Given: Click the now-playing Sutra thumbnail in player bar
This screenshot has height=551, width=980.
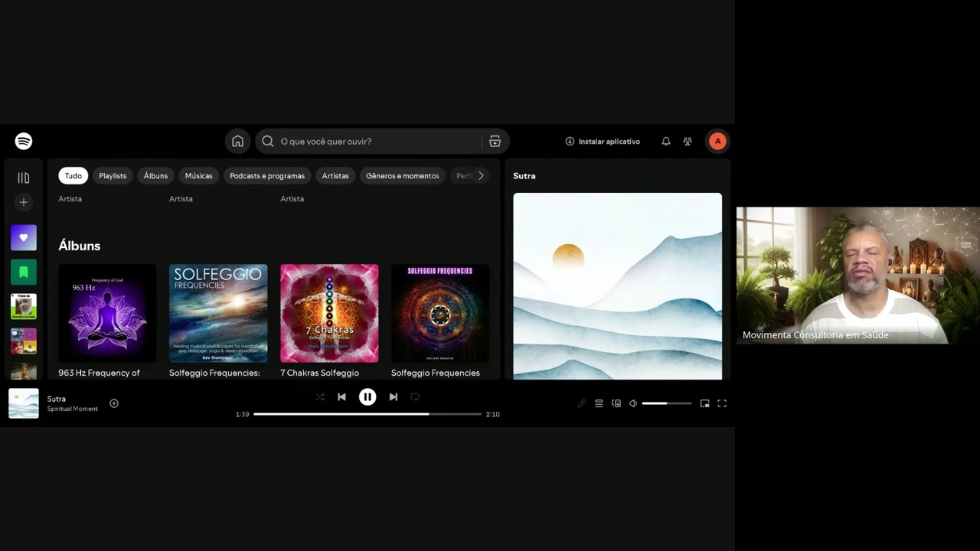Looking at the screenshot, I should pyautogui.click(x=24, y=403).
